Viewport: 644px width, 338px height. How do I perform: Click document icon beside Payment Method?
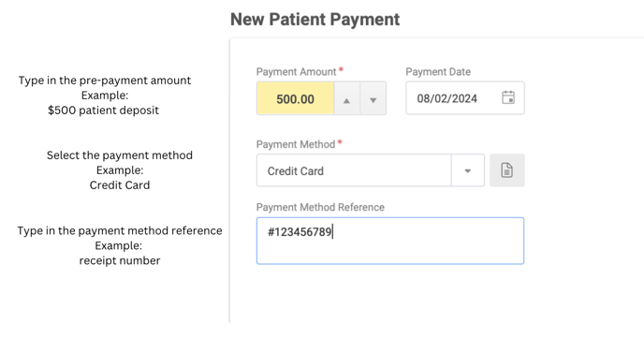point(506,170)
